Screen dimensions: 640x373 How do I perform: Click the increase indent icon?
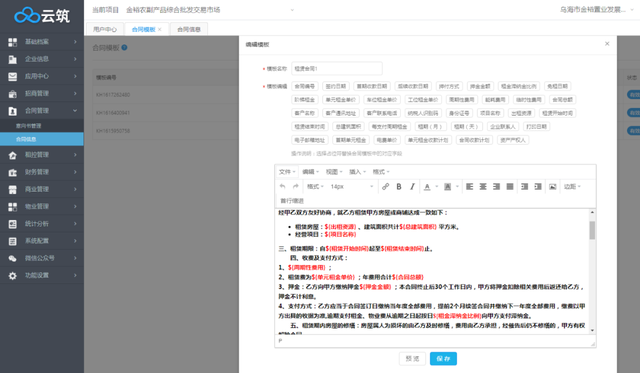[x=538, y=186]
